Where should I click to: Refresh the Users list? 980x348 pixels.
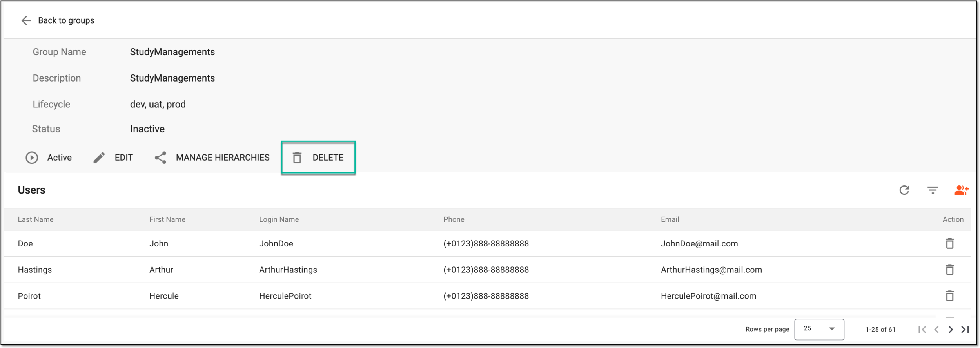(x=904, y=190)
